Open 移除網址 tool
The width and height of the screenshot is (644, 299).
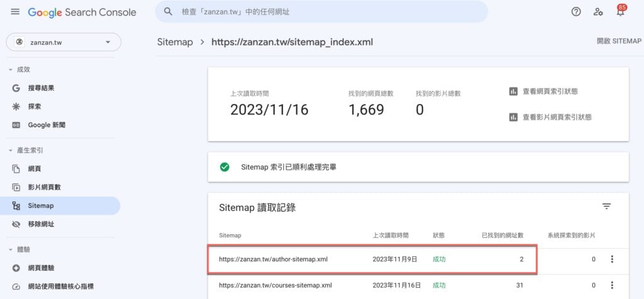(x=41, y=224)
